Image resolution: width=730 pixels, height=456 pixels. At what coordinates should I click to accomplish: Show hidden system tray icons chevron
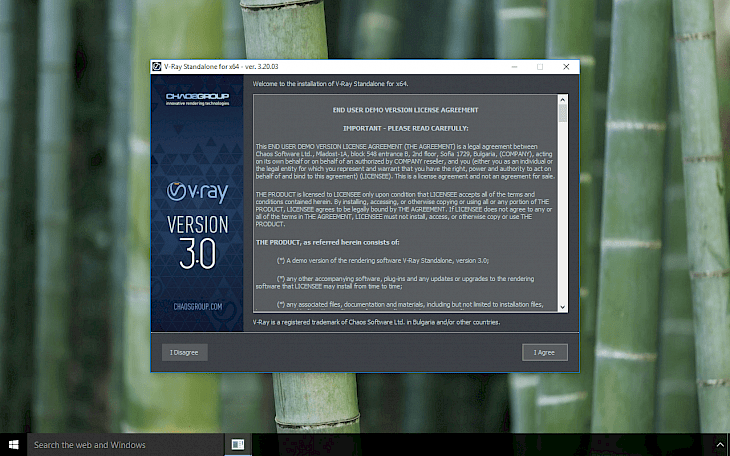click(x=720, y=445)
